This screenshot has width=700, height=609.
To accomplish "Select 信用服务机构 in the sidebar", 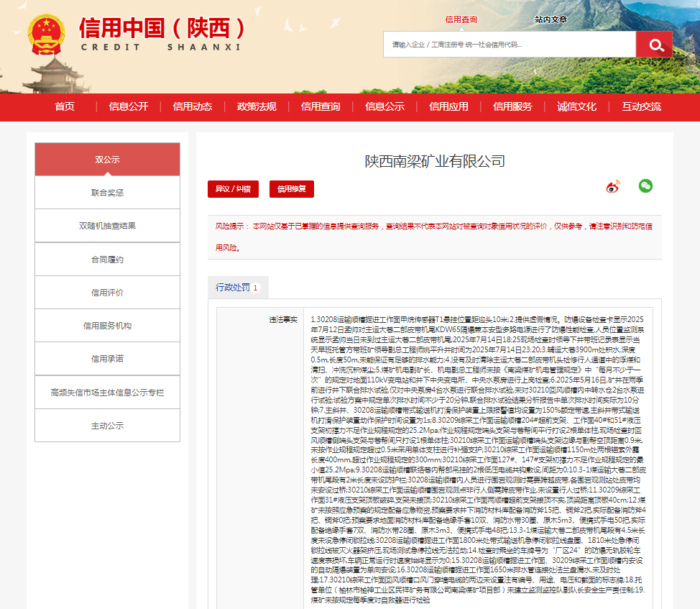I will 108,326.
